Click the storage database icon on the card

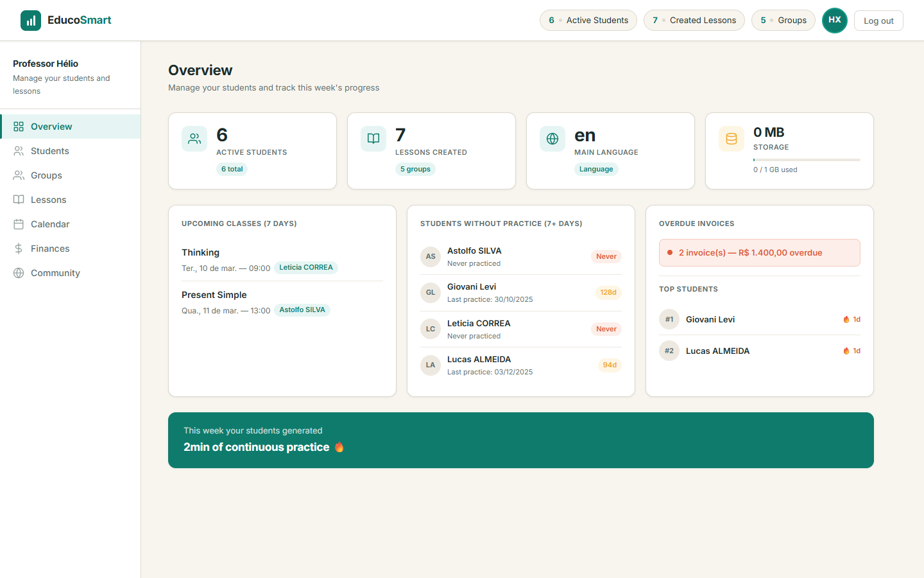[731, 139]
